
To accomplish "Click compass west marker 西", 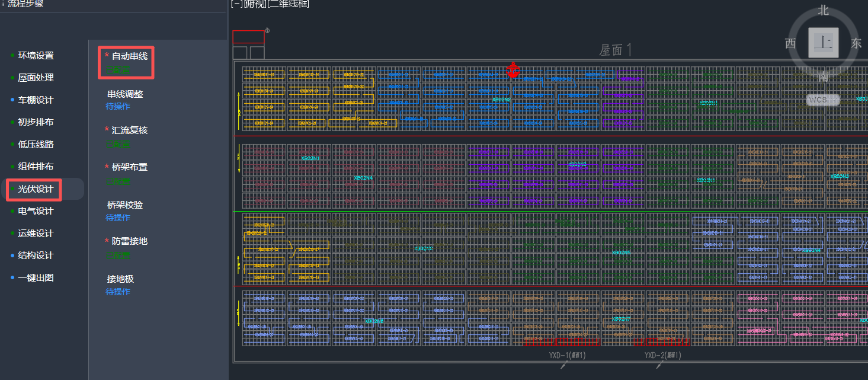I will (790, 43).
